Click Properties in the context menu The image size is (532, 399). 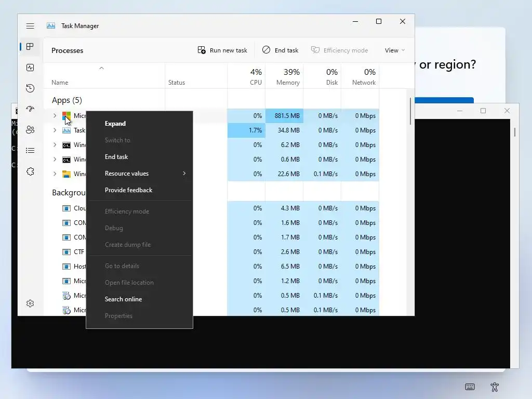click(139, 315)
